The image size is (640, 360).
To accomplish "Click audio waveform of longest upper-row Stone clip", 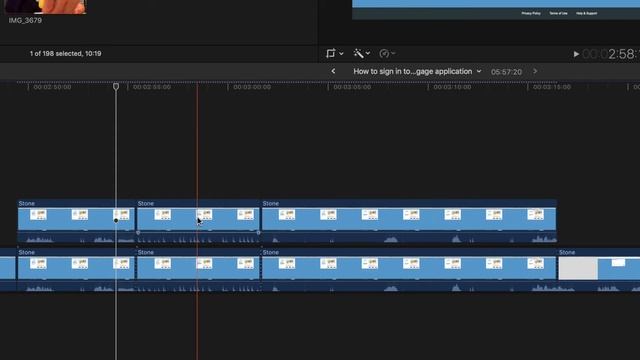I will point(409,238).
